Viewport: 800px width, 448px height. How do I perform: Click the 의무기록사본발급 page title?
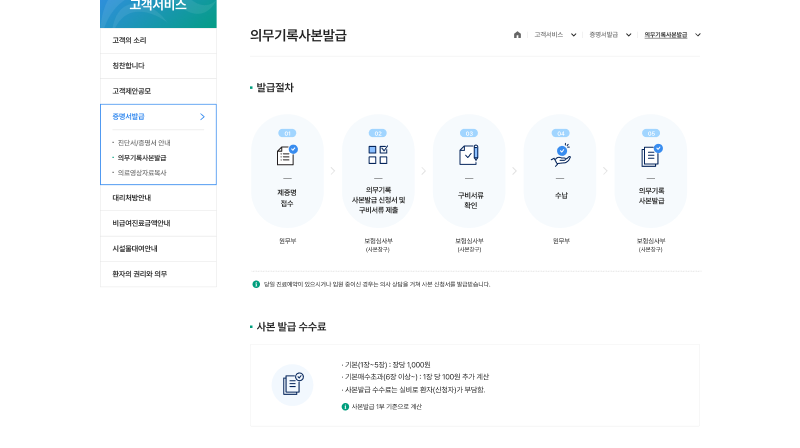[298, 35]
